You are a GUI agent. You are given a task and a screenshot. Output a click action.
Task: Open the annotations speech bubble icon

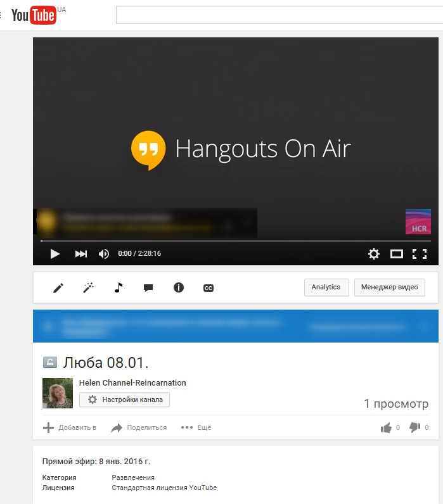click(x=148, y=288)
